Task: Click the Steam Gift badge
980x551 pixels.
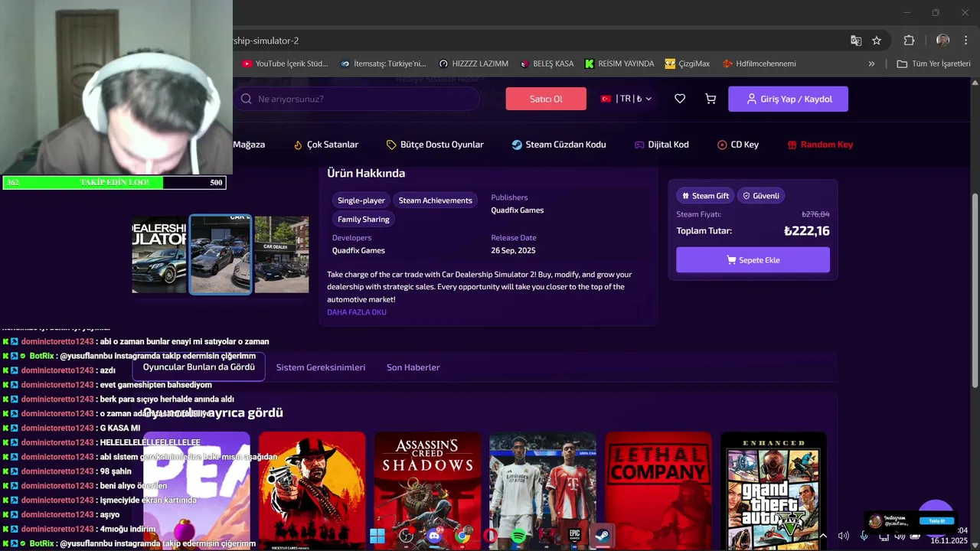Action: click(705, 196)
